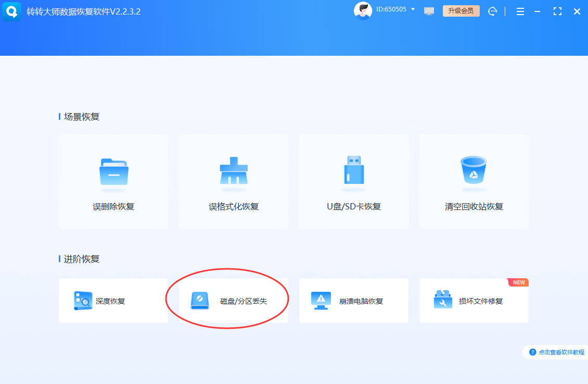This screenshot has height=384, width=588.
Task: Click the 误格式化恢复 text label
Action: pyautogui.click(x=234, y=206)
